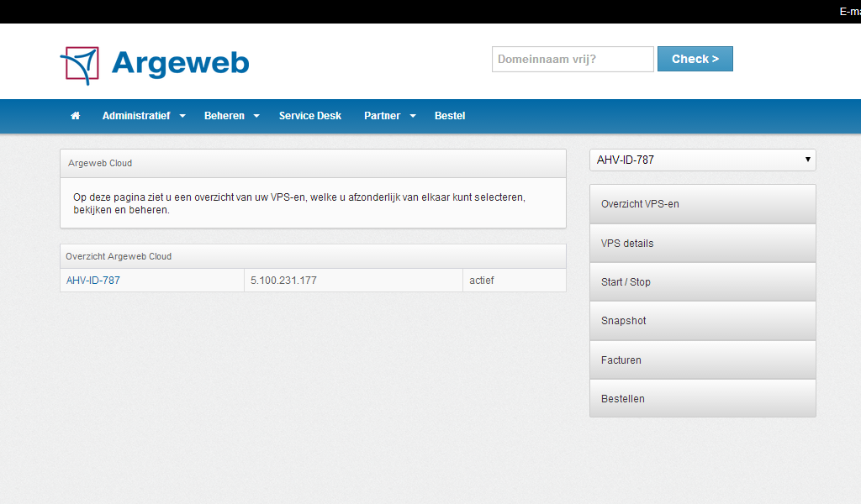Expand the Partner dropdown arrow

413,116
